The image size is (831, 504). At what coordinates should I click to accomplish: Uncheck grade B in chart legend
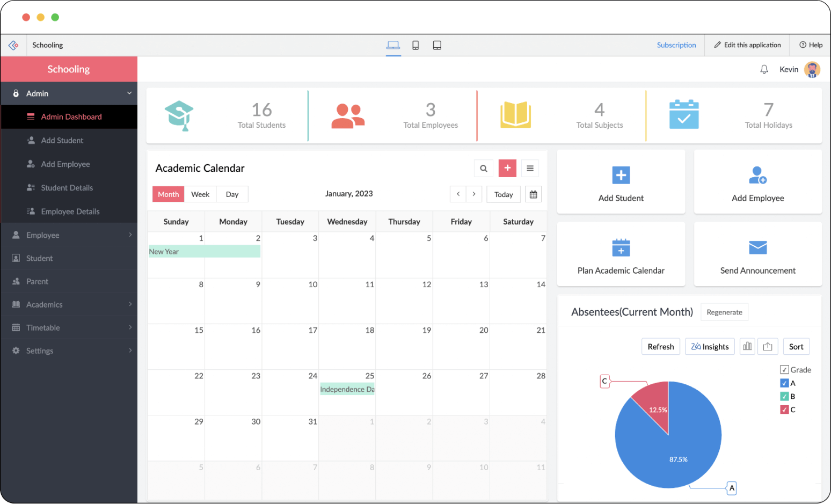tap(784, 397)
